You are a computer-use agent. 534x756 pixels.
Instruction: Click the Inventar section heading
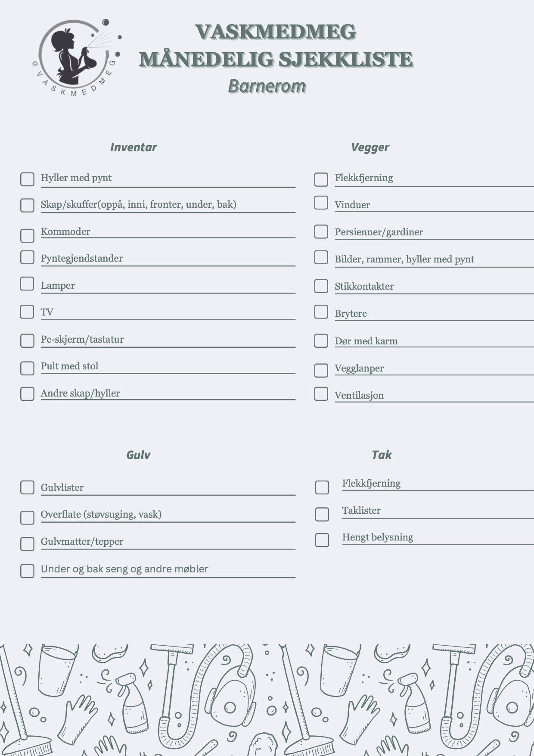pyautogui.click(x=133, y=147)
